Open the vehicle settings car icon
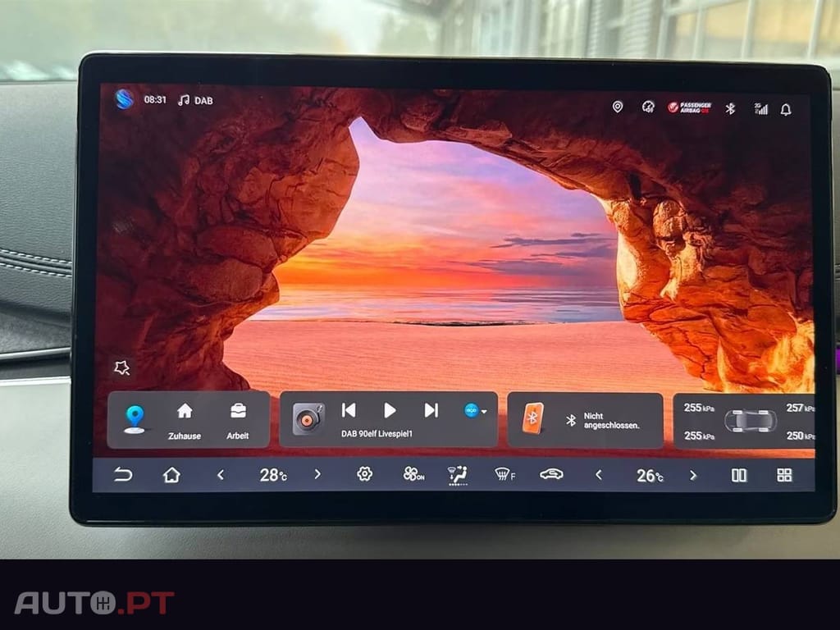The image size is (840, 630). (551, 474)
